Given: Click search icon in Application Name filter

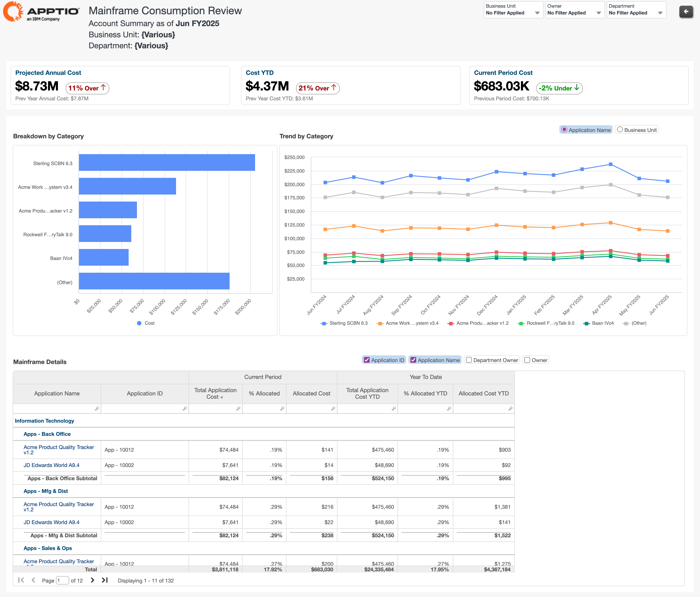Looking at the screenshot, I should coord(97,408).
